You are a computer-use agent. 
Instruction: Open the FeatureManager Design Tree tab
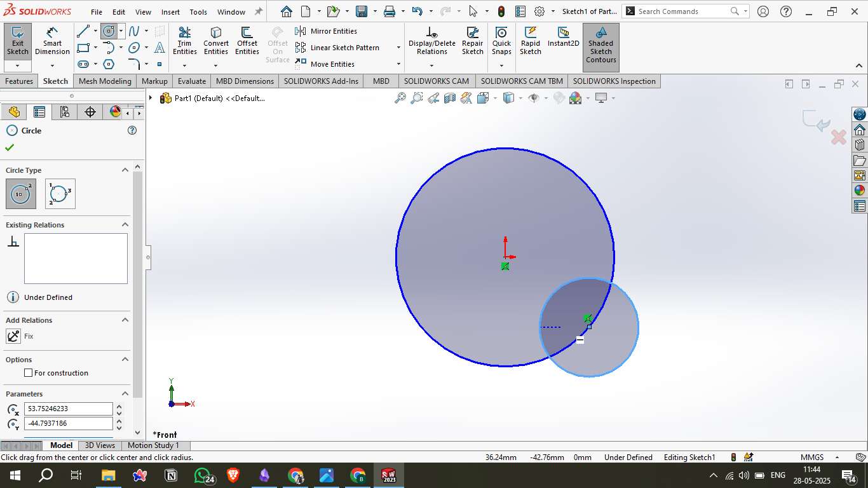pos(14,112)
